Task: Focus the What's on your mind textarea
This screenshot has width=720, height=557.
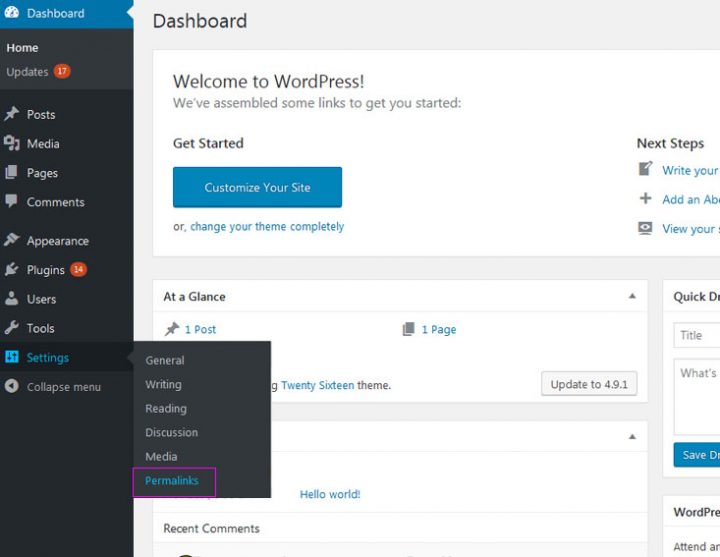Action: [x=697, y=396]
